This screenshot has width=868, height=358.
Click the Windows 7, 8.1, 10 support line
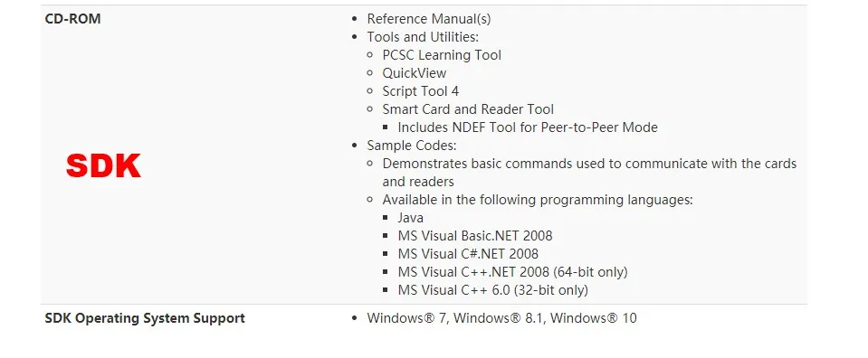click(x=501, y=318)
